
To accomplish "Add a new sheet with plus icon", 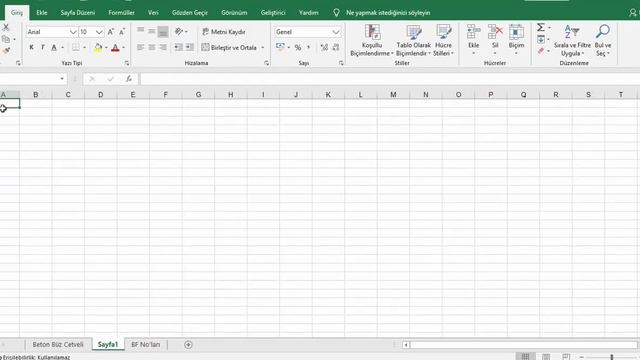I will pos(188,345).
